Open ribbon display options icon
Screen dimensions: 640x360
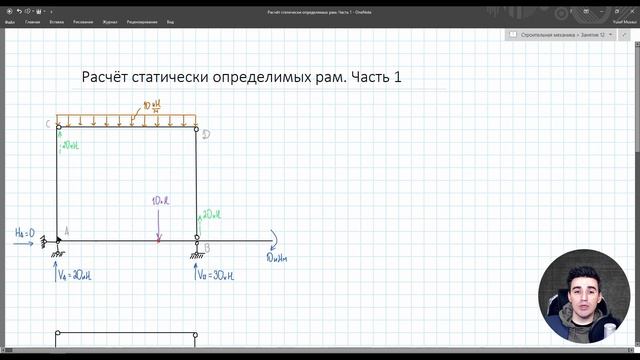586,11
